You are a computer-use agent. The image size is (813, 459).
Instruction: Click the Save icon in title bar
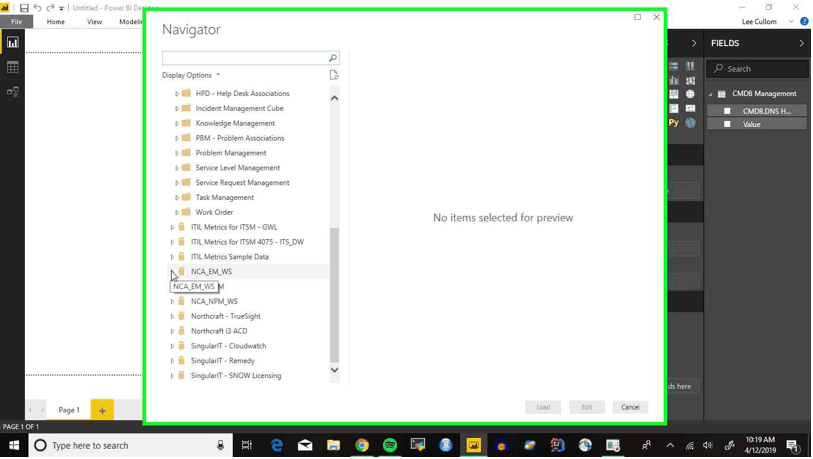(x=24, y=8)
